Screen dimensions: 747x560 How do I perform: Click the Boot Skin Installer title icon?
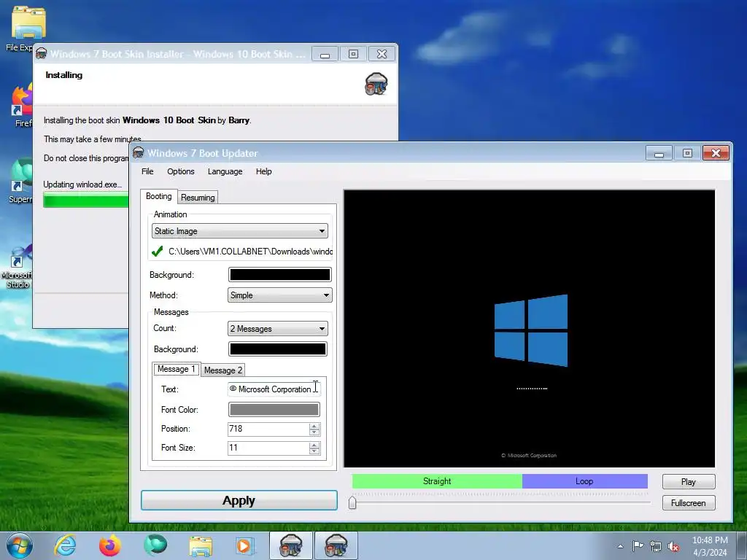[42, 53]
